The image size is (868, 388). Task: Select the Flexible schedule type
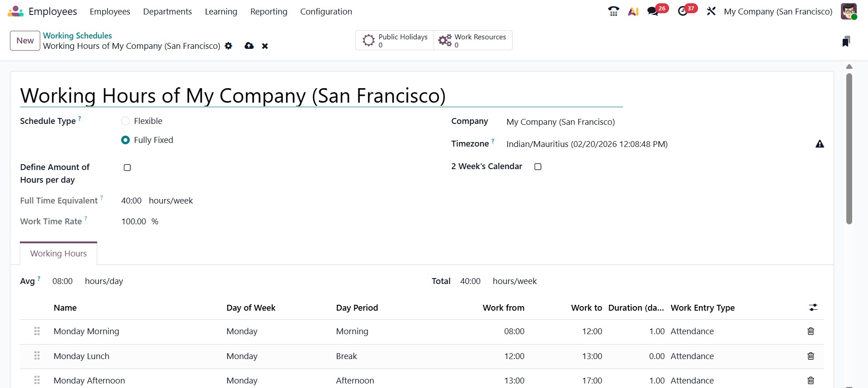click(126, 121)
